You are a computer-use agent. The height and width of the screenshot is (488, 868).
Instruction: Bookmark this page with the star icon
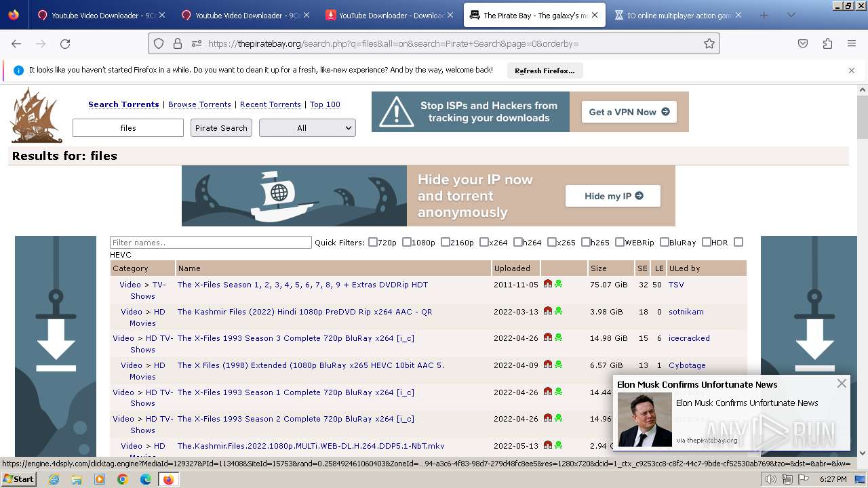coord(709,43)
